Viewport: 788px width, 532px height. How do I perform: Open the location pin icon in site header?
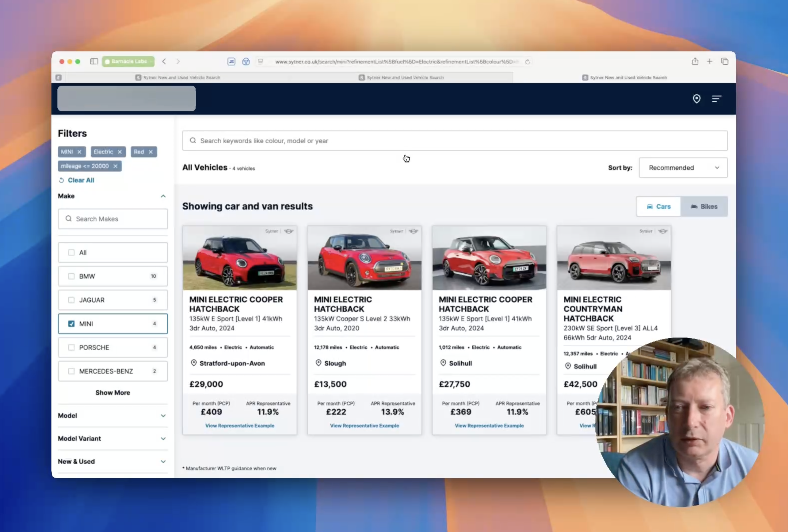point(696,99)
